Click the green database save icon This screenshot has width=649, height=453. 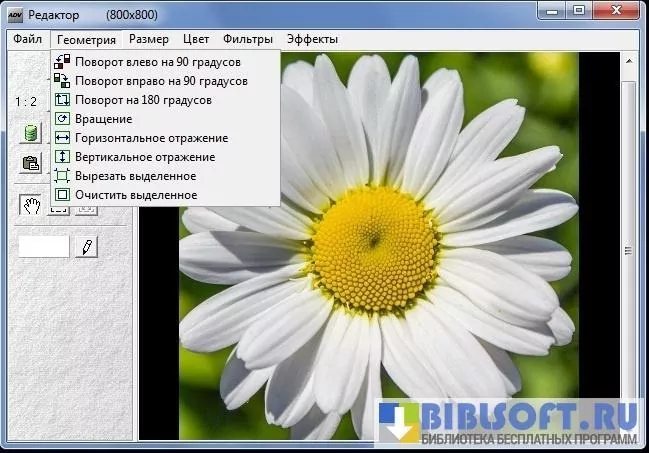click(x=31, y=133)
